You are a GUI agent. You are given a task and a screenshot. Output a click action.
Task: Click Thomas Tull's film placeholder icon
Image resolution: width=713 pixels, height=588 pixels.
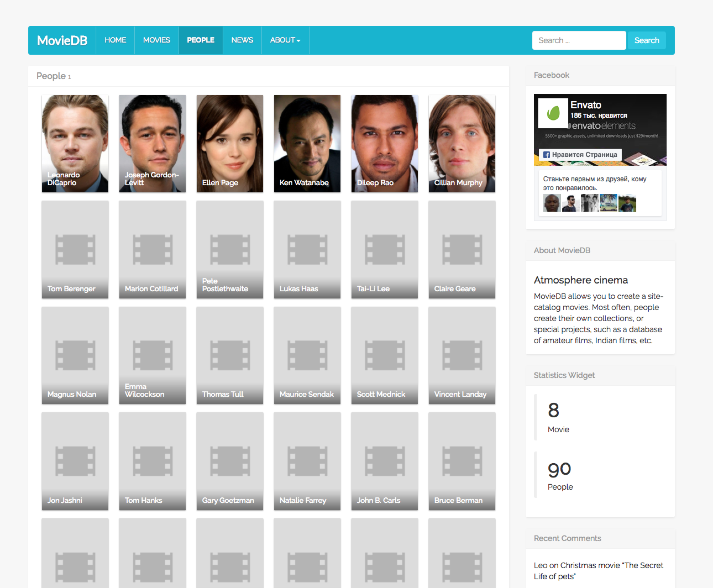(230, 355)
